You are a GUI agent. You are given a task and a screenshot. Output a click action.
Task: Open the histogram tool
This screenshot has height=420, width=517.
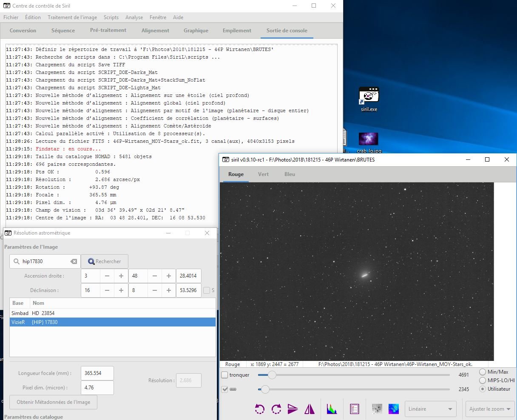click(x=332, y=409)
